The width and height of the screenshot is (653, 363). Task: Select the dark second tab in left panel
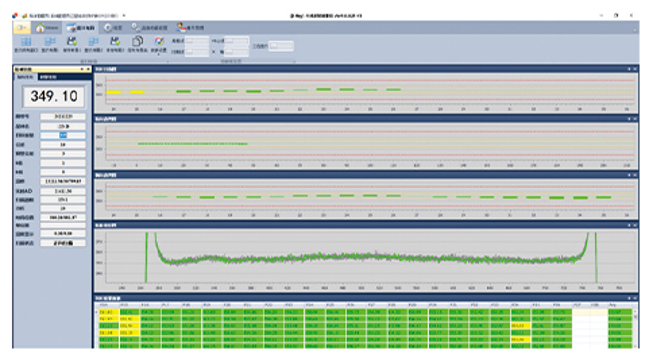coord(48,77)
